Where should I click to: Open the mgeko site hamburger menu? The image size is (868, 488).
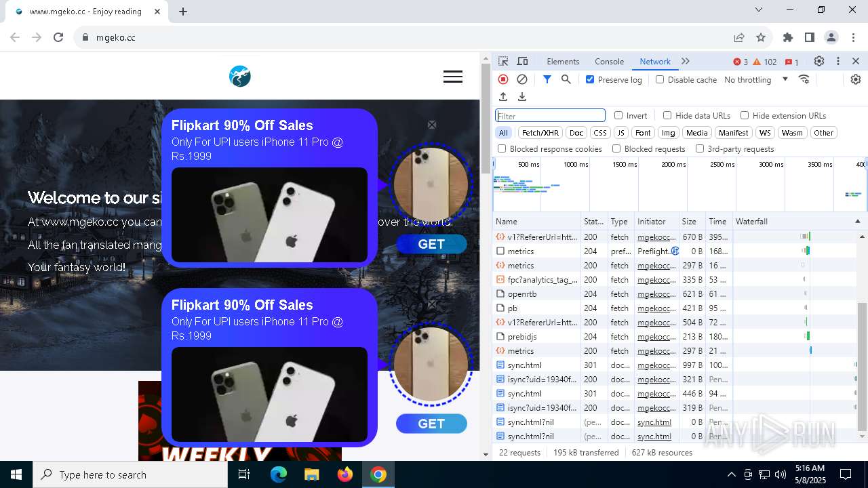coord(453,77)
